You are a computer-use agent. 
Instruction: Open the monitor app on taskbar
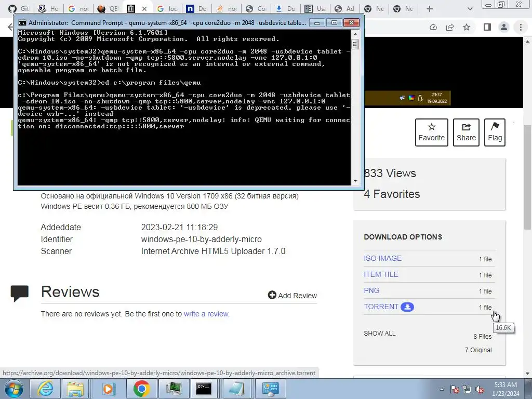click(174, 389)
